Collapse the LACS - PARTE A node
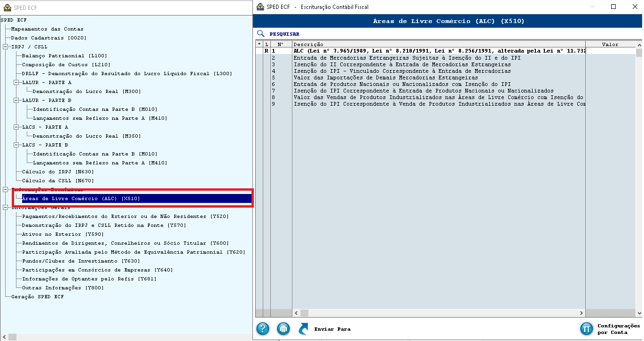Screen dimensions: 644x341 point(16,127)
